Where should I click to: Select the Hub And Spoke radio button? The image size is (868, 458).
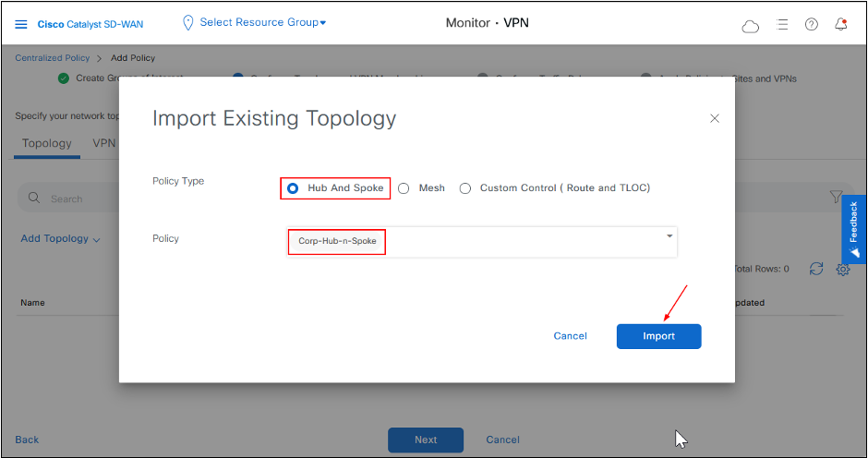tap(293, 188)
